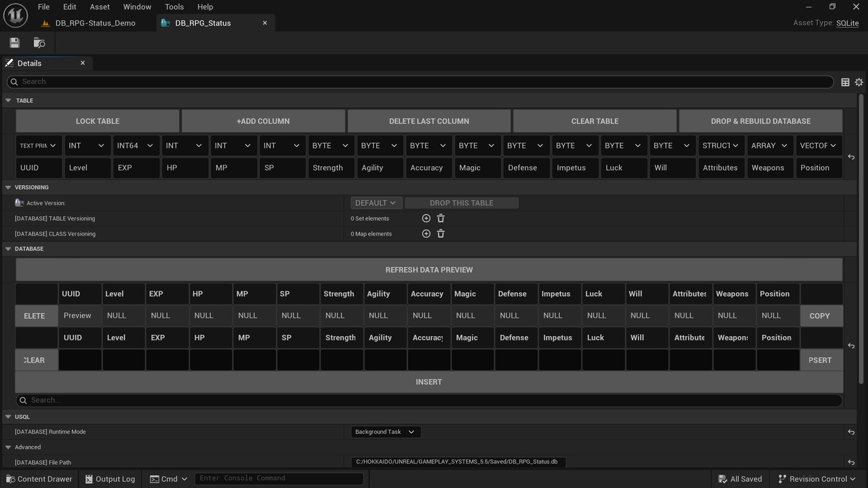Open the Runtime Mode Background Task dropdown

[x=386, y=432]
